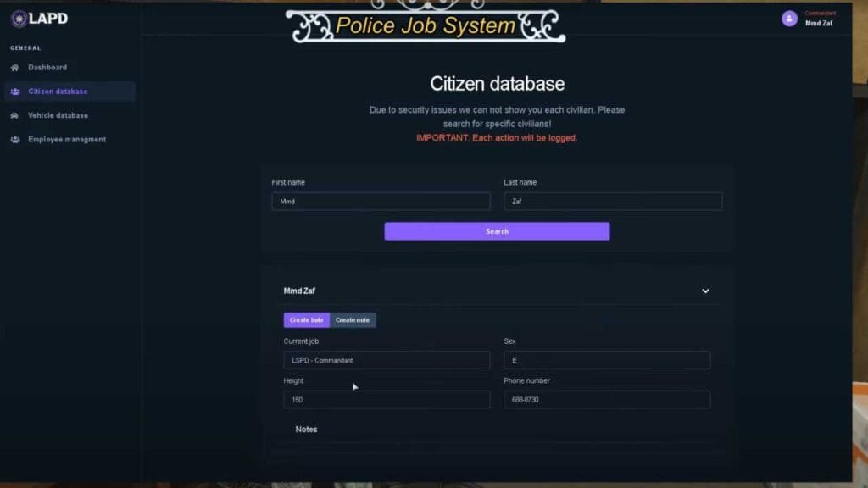Focus the Last name input field
868x488 pixels.
click(613, 202)
